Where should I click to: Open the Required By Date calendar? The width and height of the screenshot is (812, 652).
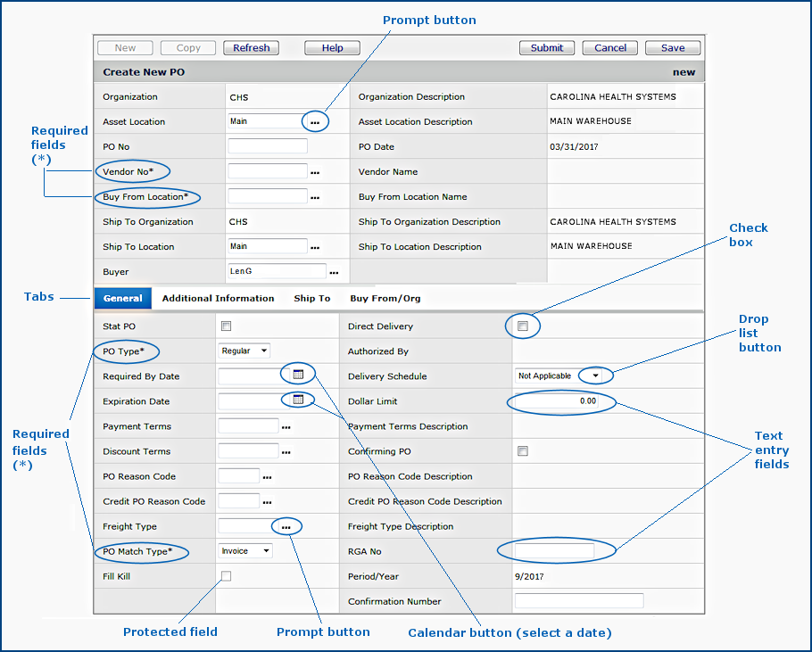click(x=298, y=375)
